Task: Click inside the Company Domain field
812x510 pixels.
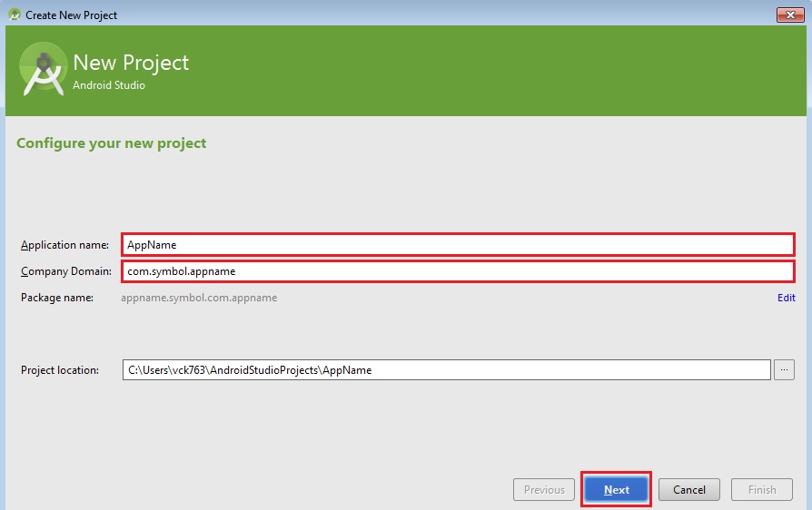Action: point(458,271)
